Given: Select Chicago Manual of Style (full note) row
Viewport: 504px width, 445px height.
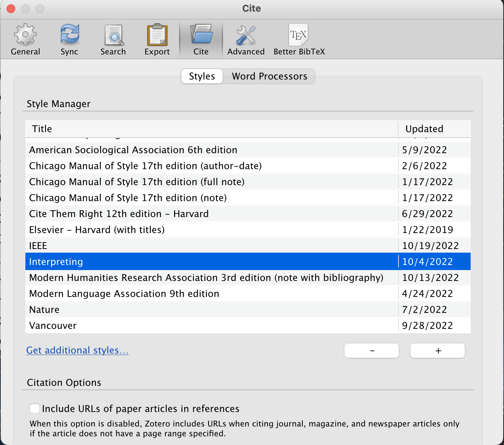Looking at the screenshot, I should point(248,181).
